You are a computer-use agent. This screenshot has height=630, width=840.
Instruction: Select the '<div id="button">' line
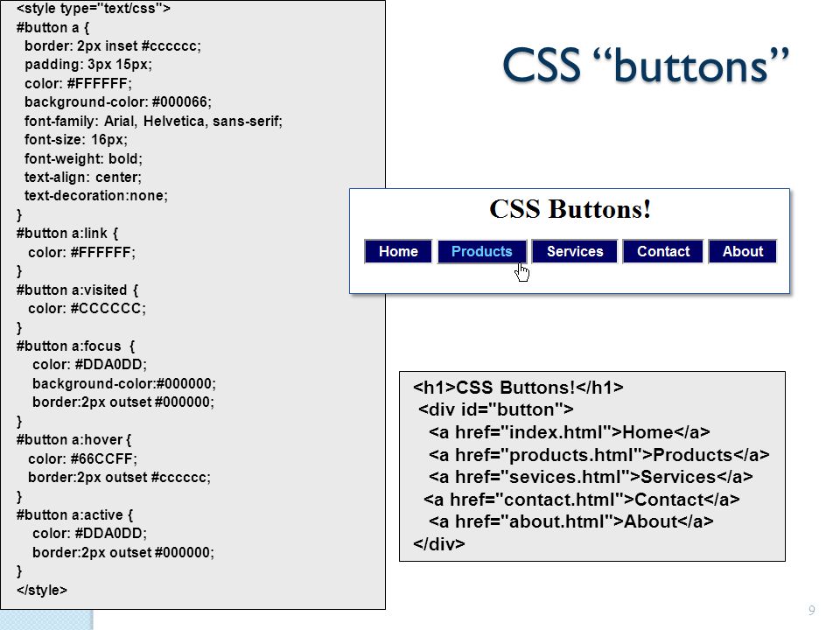click(x=495, y=409)
